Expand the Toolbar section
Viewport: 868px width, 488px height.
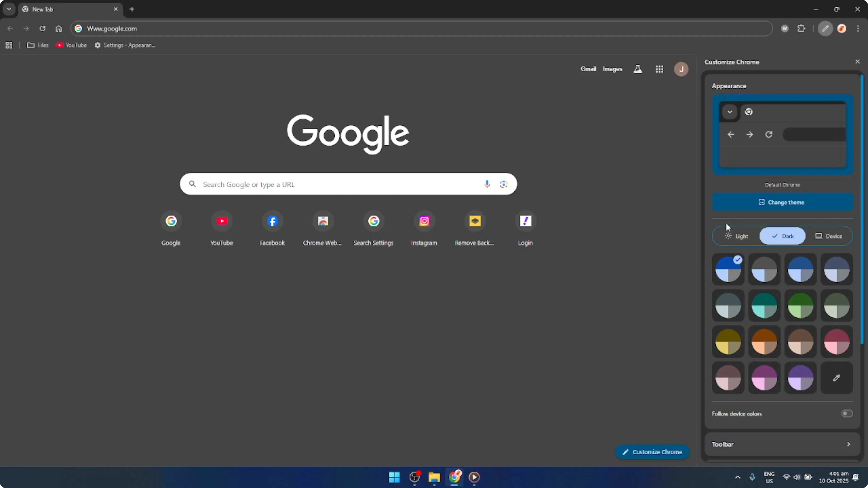tap(782, 445)
